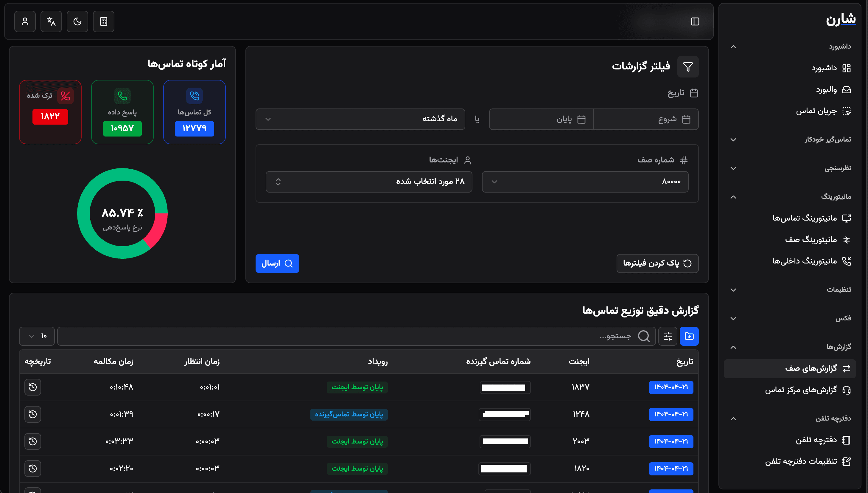This screenshot has width=868, height=493.
Task: Collapse the گزارش‌ها section
Action: click(x=791, y=347)
